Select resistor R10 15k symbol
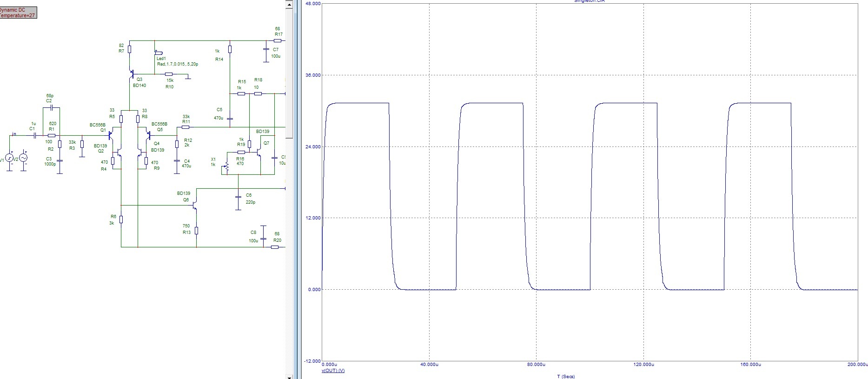Image resolution: width=868 pixels, height=379 pixels. tap(169, 74)
